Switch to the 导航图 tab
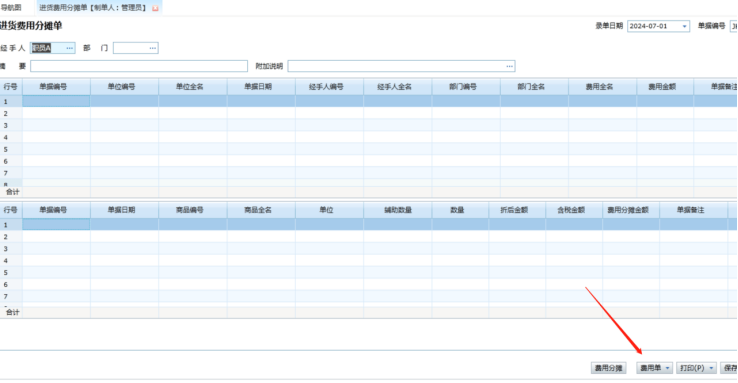Viewport: 738px width, 383px height. (x=11, y=8)
